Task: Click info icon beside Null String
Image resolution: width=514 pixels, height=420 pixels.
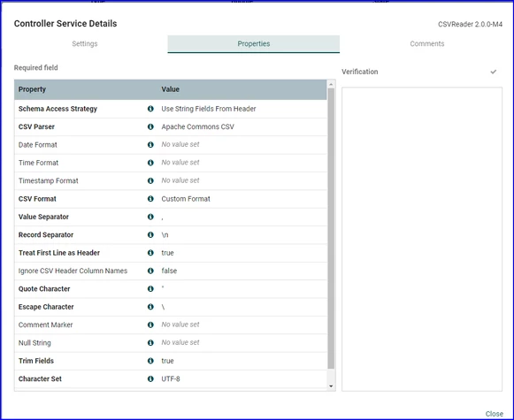Action: [150, 343]
